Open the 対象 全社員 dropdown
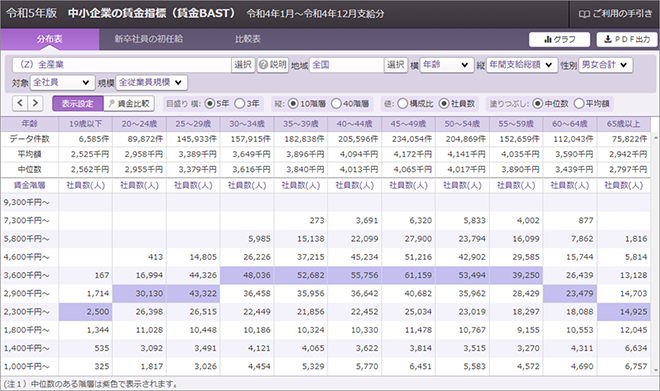The image size is (660, 391). 61,82
